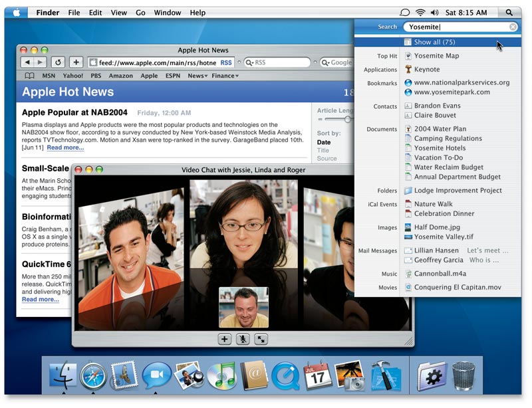Go forward in Safari window
Viewport: 532px width, 408px height.
pos(41,62)
